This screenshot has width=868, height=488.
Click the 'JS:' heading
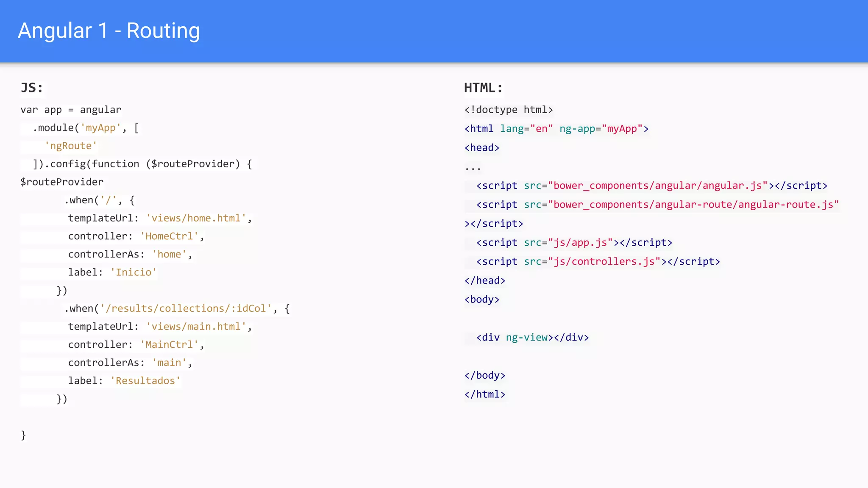pyautogui.click(x=32, y=88)
